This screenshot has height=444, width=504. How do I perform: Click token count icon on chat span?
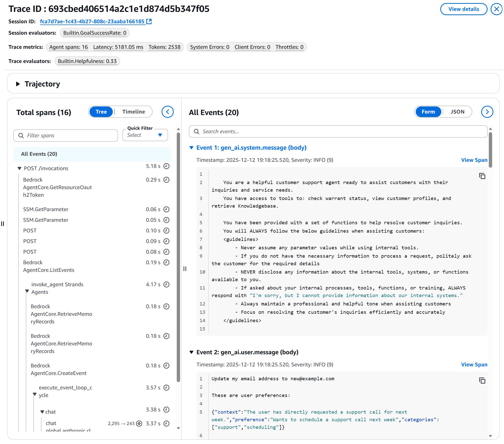[x=139, y=424]
